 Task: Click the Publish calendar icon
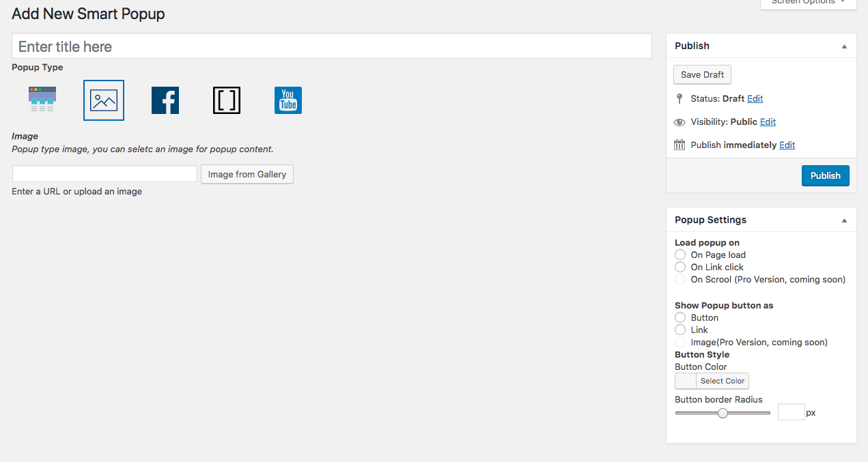tap(680, 145)
